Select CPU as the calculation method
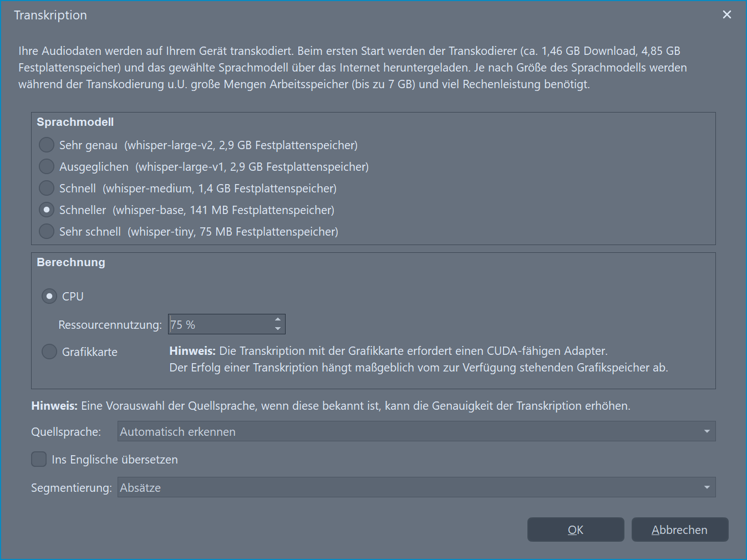Viewport: 747px width, 560px height. pyautogui.click(x=49, y=297)
